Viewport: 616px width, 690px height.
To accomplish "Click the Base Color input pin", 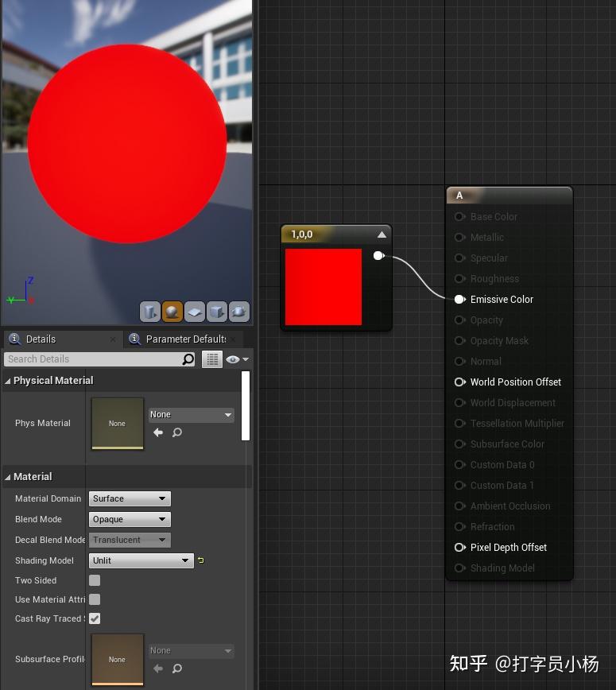I will pyautogui.click(x=459, y=216).
